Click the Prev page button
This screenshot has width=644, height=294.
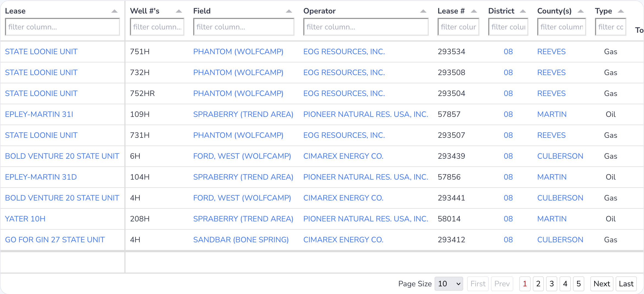click(x=502, y=284)
